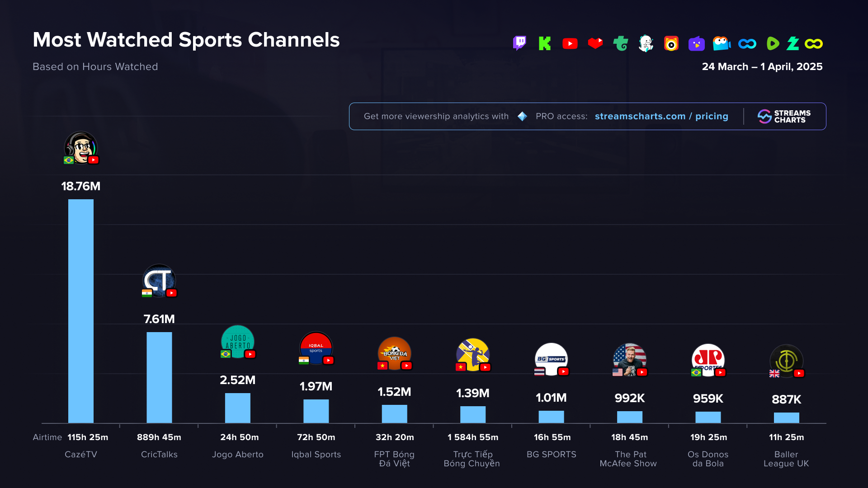The height and width of the screenshot is (488, 868).
Task: Click the white Bigo Live dinosaur icon
Action: (646, 43)
